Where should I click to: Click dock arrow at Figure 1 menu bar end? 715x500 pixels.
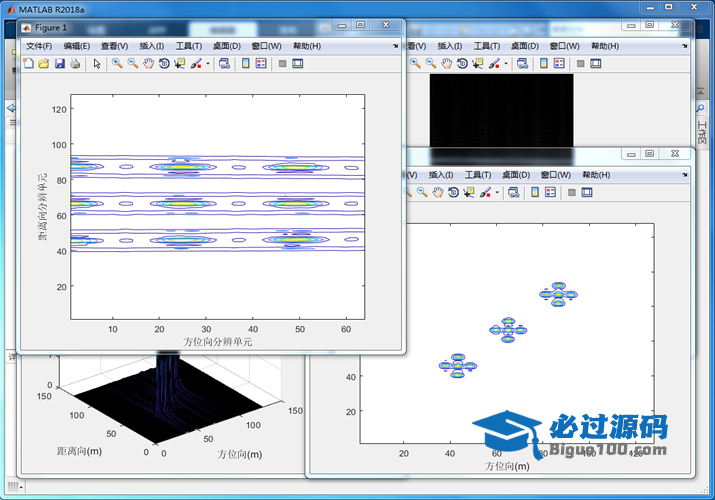pyautogui.click(x=392, y=45)
